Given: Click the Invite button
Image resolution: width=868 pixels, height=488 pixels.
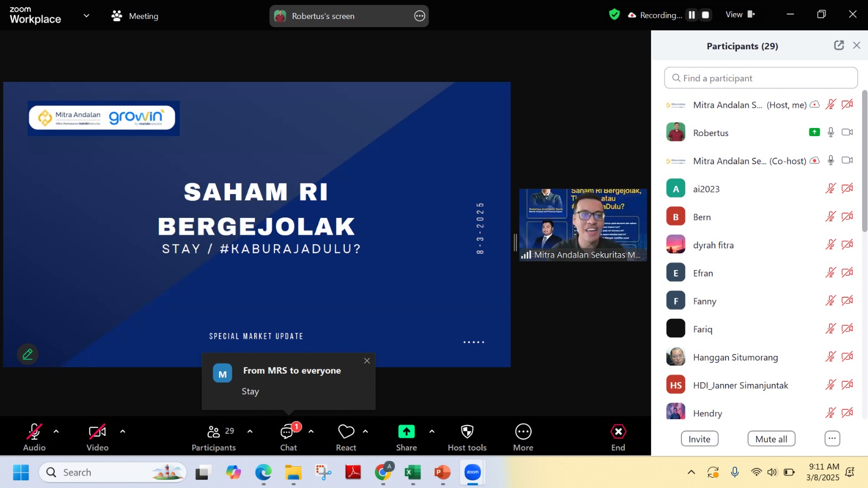Looking at the screenshot, I should 699,439.
